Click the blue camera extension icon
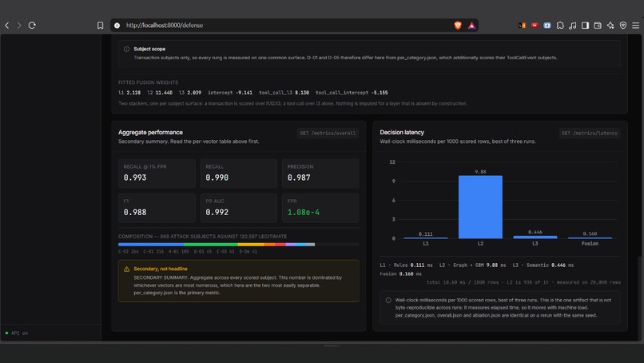644x363 pixels. pos(547,26)
